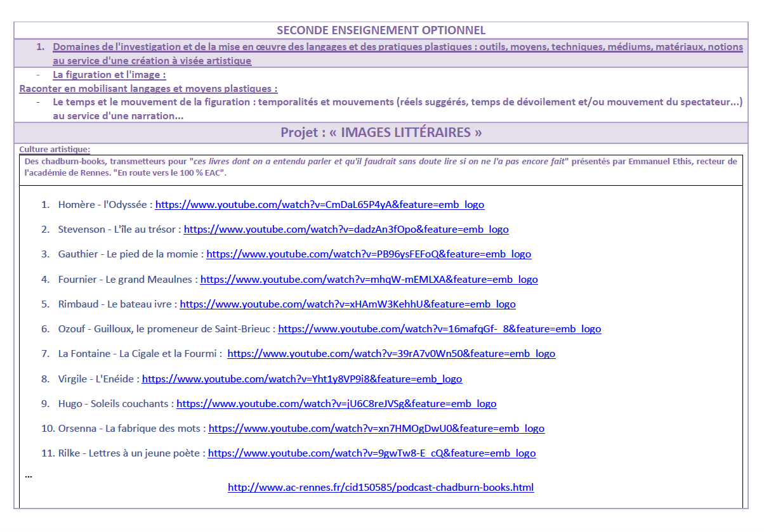Click the title SECONDE ENSEIGNEMENT OPTIONNEL
This screenshot has width=764, height=532.
point(381,30)
